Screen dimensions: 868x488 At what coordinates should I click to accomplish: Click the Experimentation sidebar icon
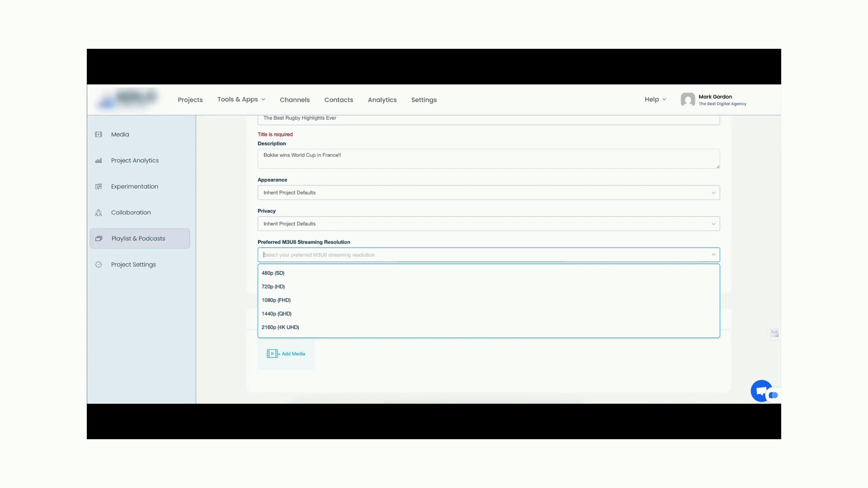99,186
